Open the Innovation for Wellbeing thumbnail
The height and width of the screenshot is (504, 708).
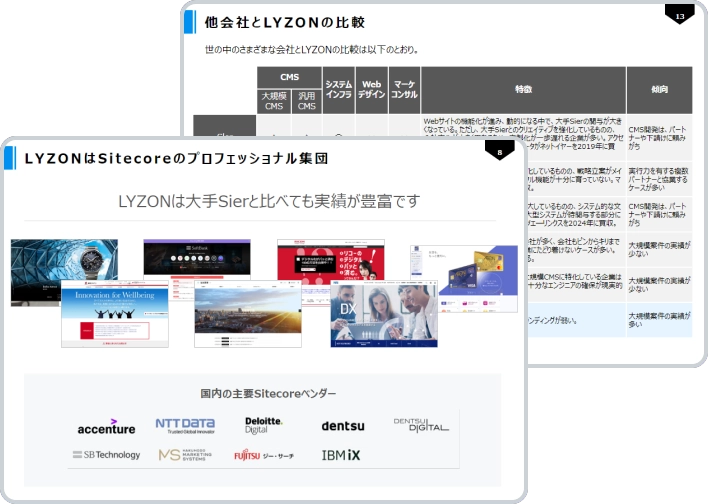115,314
